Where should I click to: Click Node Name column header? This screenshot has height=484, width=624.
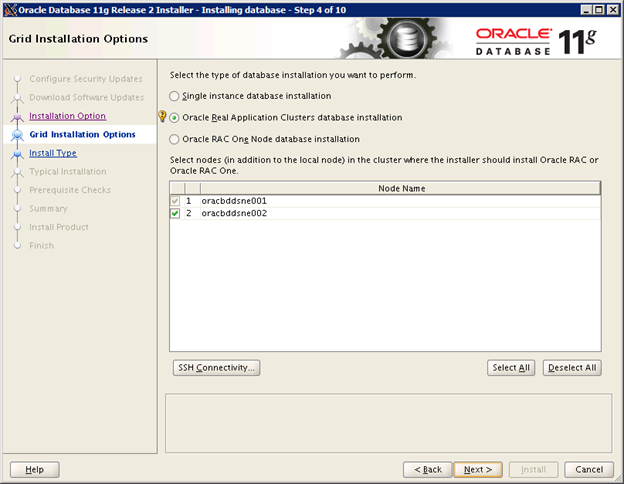pyautogui.click(x=401, y=189)
